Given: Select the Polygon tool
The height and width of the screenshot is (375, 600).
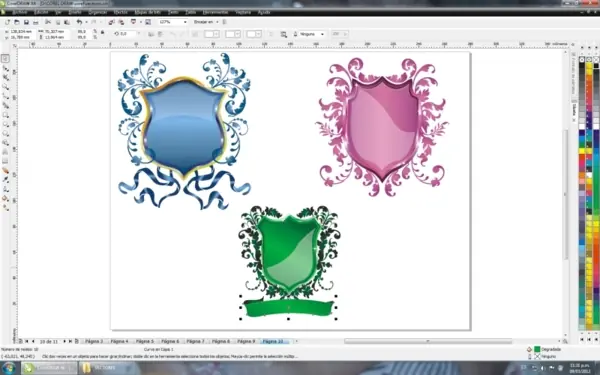Looking at the screenshot, I should [x=5, y=133].
